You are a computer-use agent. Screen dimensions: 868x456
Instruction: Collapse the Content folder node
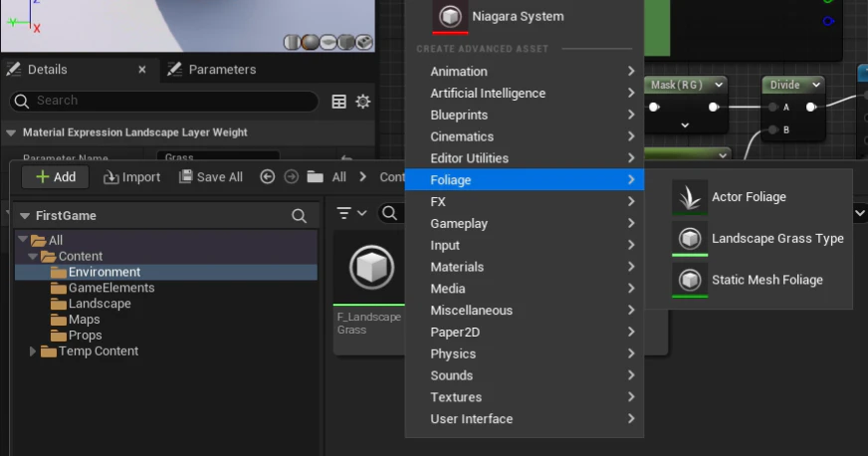(33, 256)
